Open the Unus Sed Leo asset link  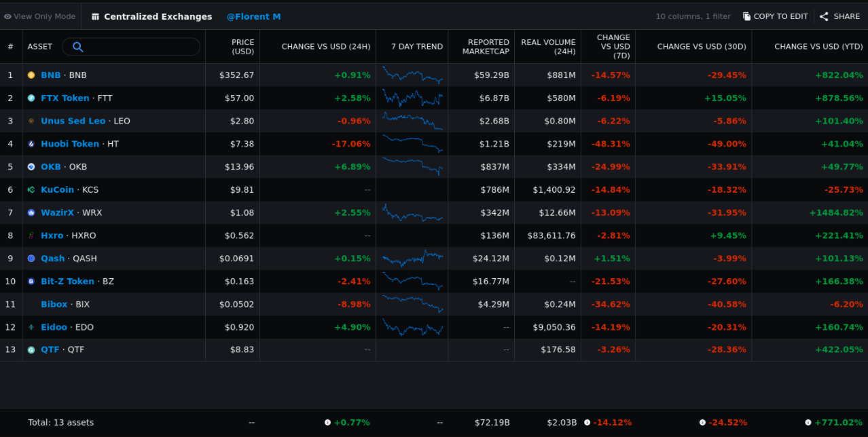tap(73, 121)
